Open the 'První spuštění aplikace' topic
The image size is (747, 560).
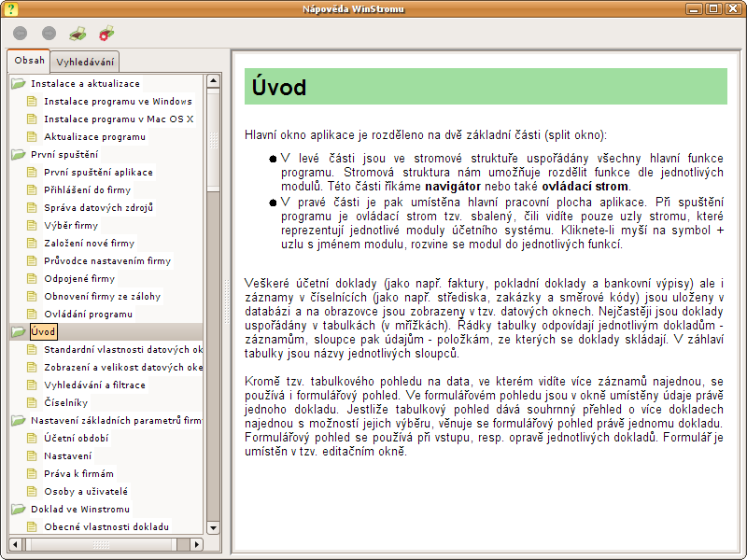tap(99, 173)
